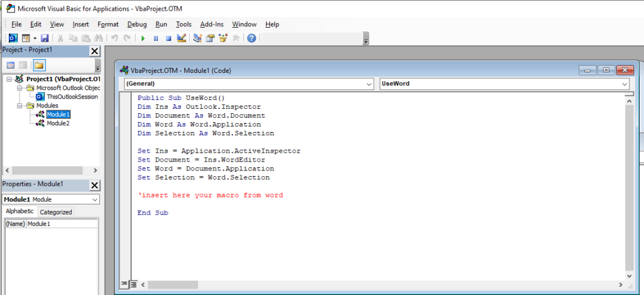Open the Insert menu
This screenshot has height=295, width=644.
pos(81,25)
